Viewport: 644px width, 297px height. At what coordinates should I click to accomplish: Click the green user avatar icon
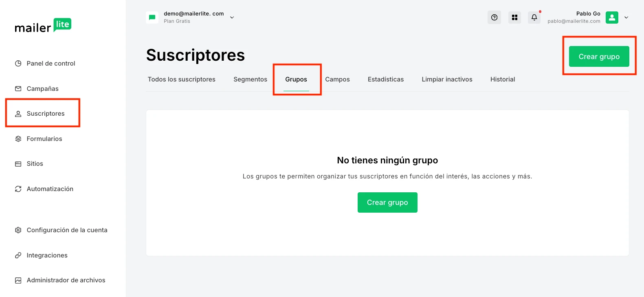611,18
